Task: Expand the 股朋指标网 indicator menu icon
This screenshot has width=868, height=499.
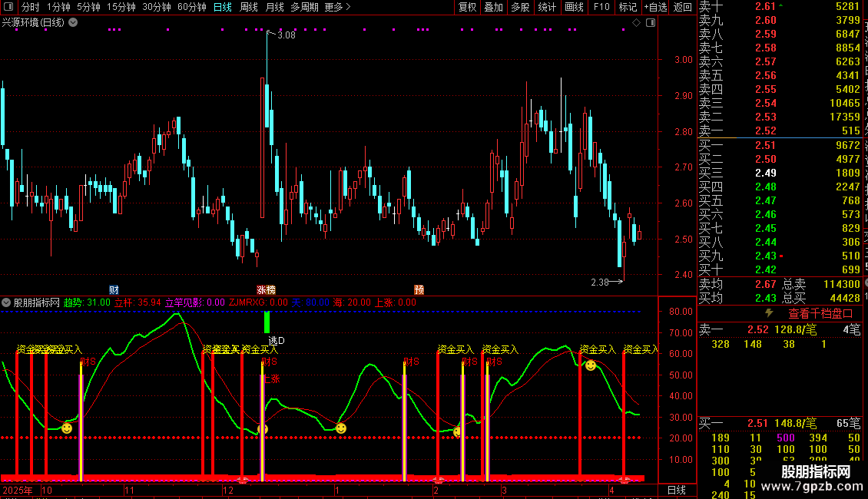Action: [x=6, y=302]
